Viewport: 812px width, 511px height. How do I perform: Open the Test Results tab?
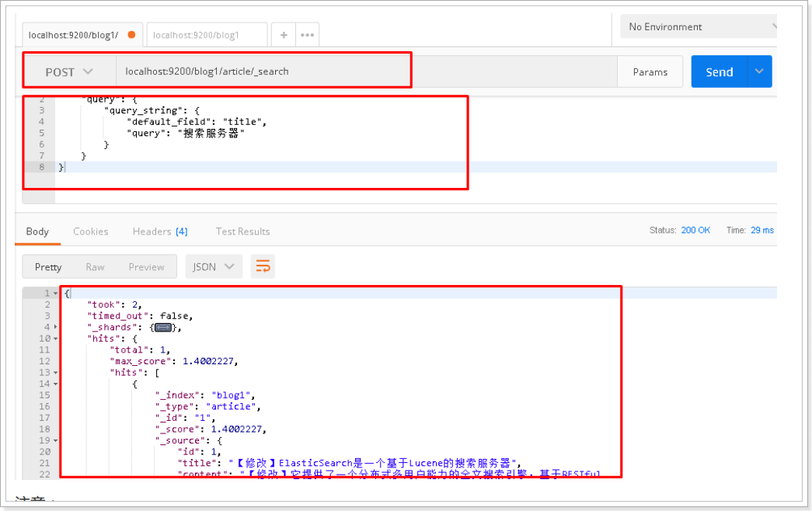tap(243, 231)
